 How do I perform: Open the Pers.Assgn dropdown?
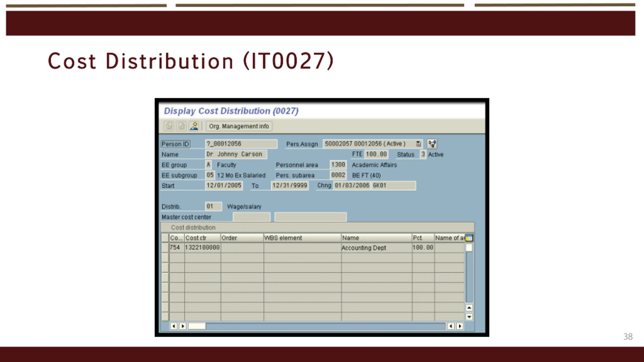[418, 144]
